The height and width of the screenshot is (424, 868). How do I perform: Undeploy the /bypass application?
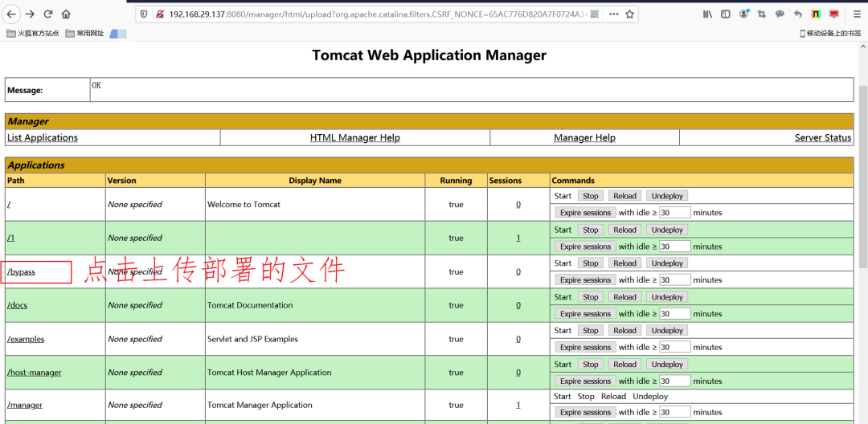tap(667, 263)
